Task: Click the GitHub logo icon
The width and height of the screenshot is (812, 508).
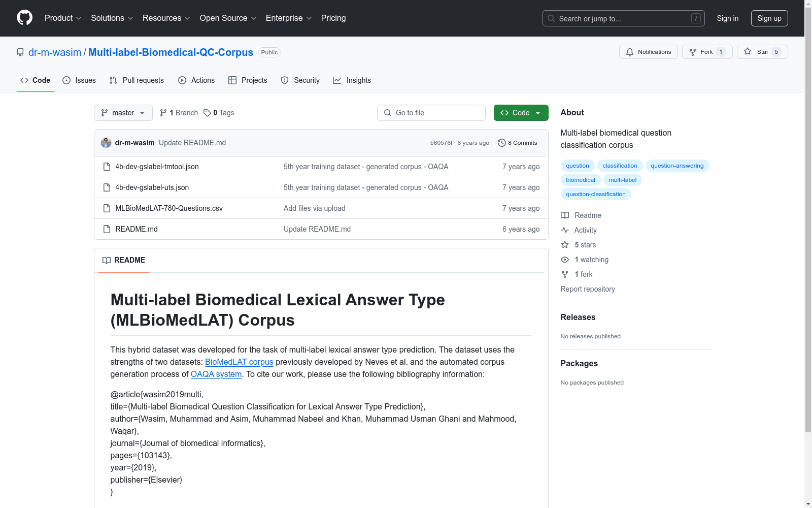Action: [25, 18]
